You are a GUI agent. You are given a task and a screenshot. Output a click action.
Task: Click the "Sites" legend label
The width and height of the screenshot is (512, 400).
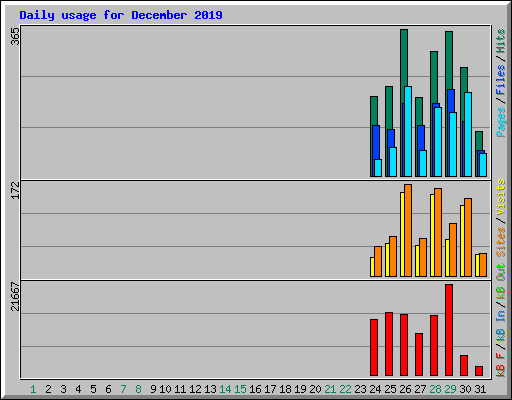[x=501, y=241]
